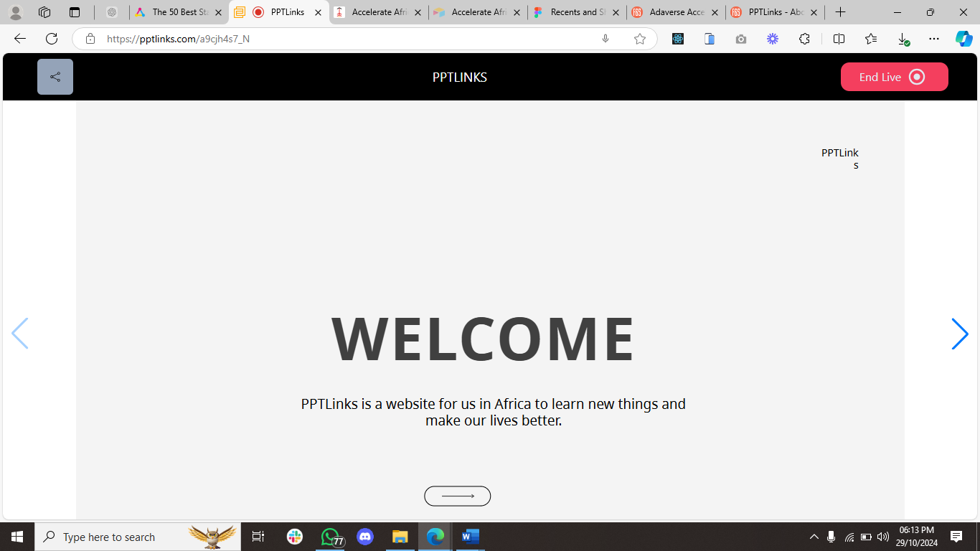
Task: Open the browser profile icon
Action: [x=15, y=12]
